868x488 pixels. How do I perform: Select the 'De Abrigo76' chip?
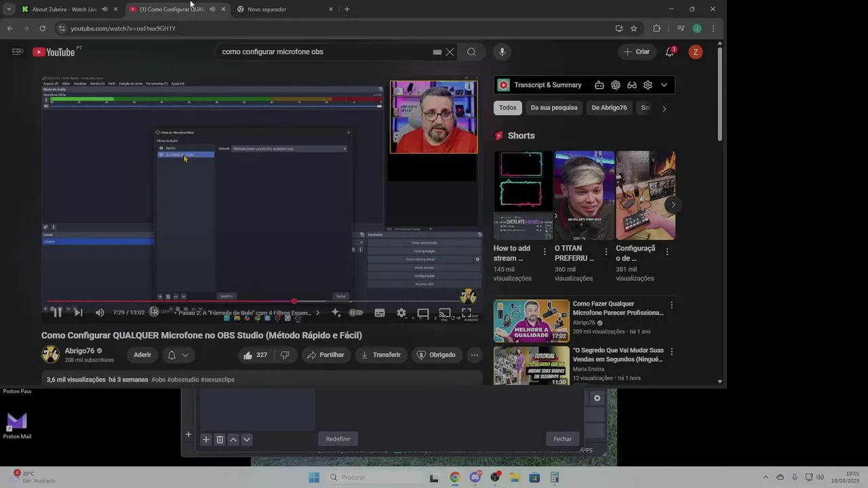tap(609, 108)
